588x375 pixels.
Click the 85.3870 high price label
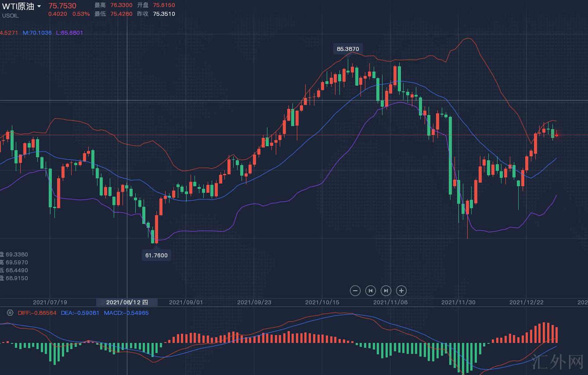[348, 49]
